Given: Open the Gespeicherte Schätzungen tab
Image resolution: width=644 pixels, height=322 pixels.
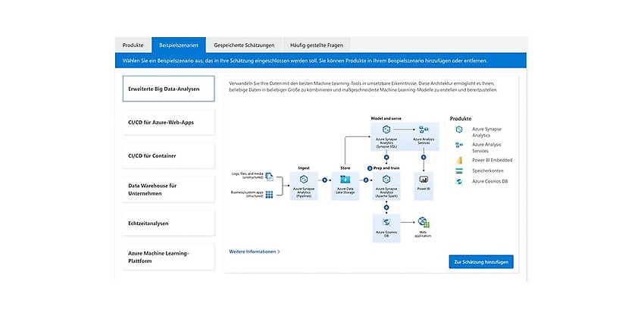Looking at the screenshot, I should click(244, 45).
